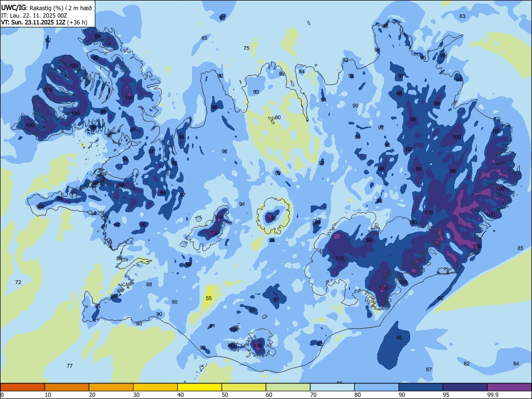Click the dark orange 0–10 legend swatch
Screen dimensions: 532x399
[22, 387]
